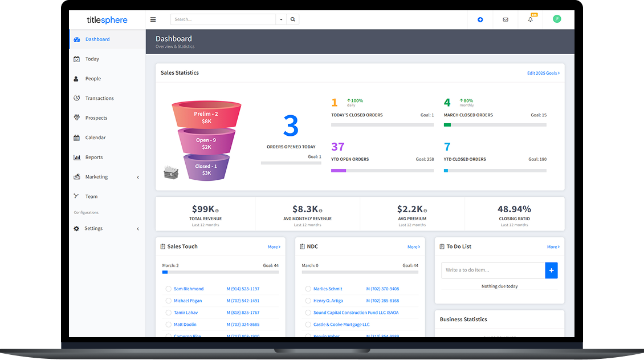
Task: Click More in the Sales Touch panel
Action: [x=274, y=247]
